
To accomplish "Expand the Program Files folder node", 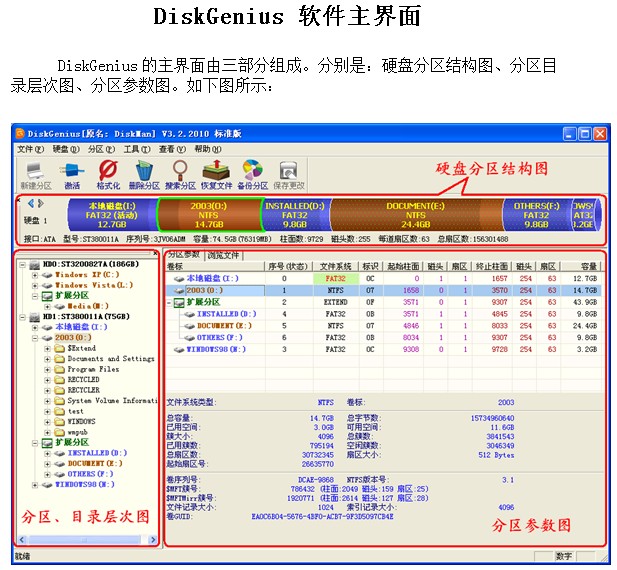I will click(x=47, y=369).
